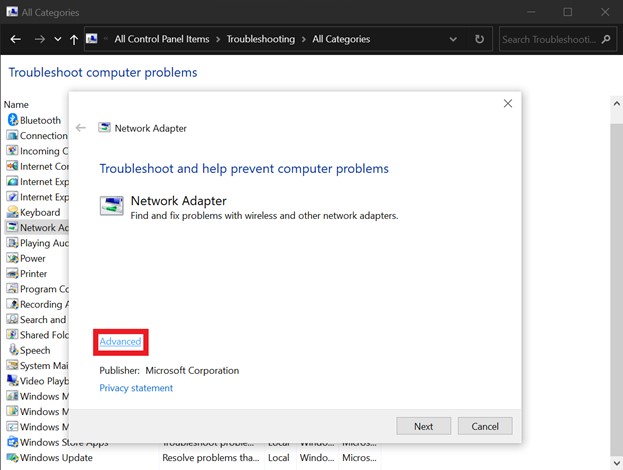This screenshot has height=470, width=623.
Task: Click the Name column header
Action: [16, 104]
